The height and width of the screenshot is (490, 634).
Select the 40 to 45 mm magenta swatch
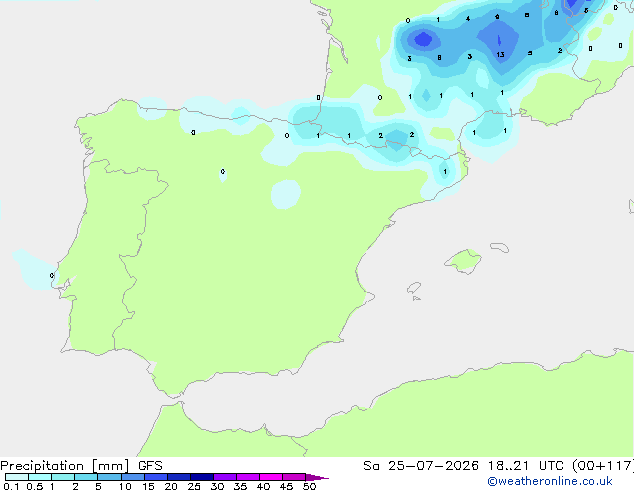coord(271,477)
